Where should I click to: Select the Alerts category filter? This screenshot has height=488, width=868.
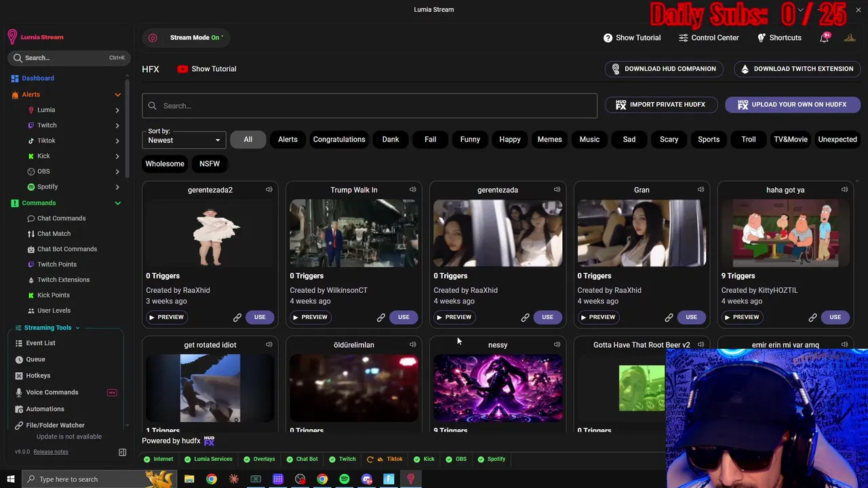pyautogui.click(x=288, y=140)
